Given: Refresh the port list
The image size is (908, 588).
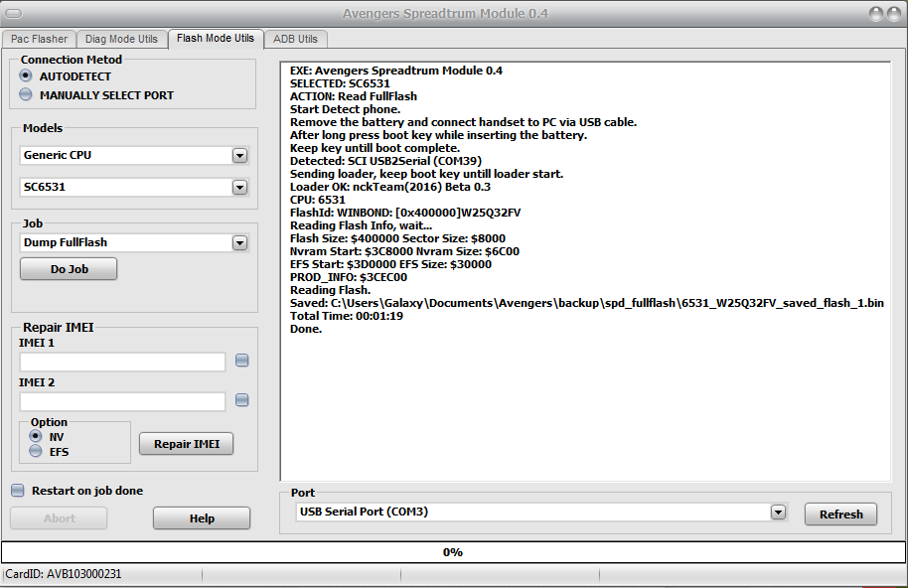Looking at the screenshot, I should tap(840, 514).
